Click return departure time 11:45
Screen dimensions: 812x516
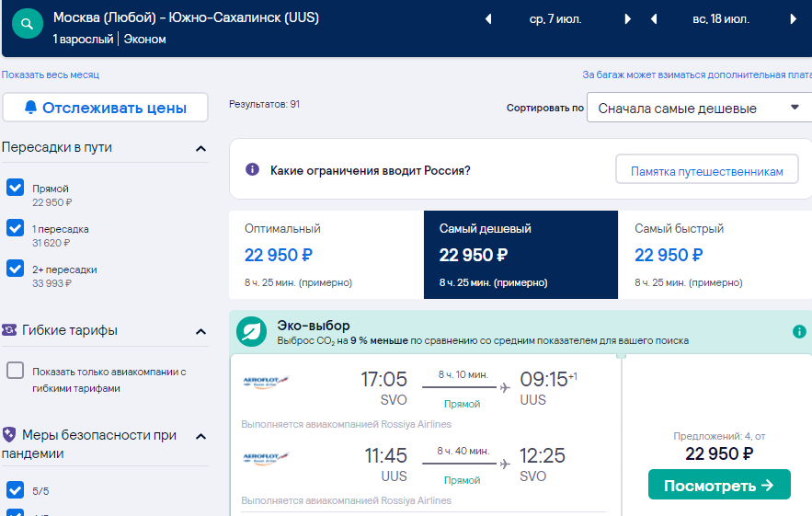[x=386, y=456]
